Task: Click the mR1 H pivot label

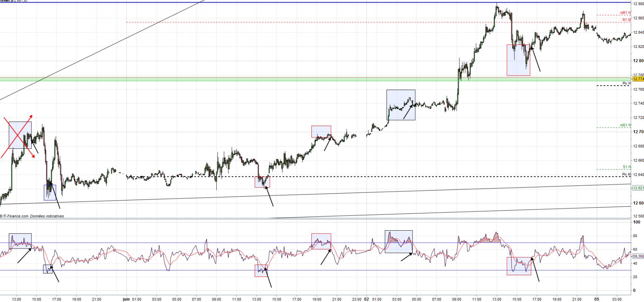Action: 626,13
